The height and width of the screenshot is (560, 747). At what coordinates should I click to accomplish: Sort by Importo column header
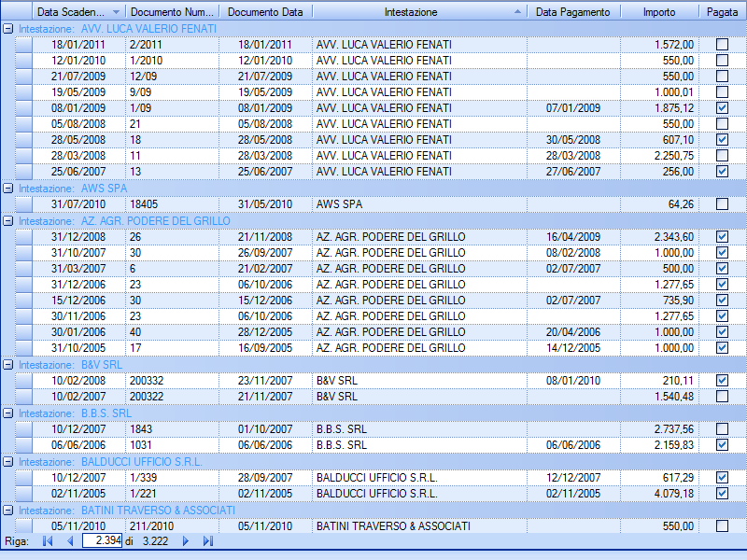[x=659, y=12]
